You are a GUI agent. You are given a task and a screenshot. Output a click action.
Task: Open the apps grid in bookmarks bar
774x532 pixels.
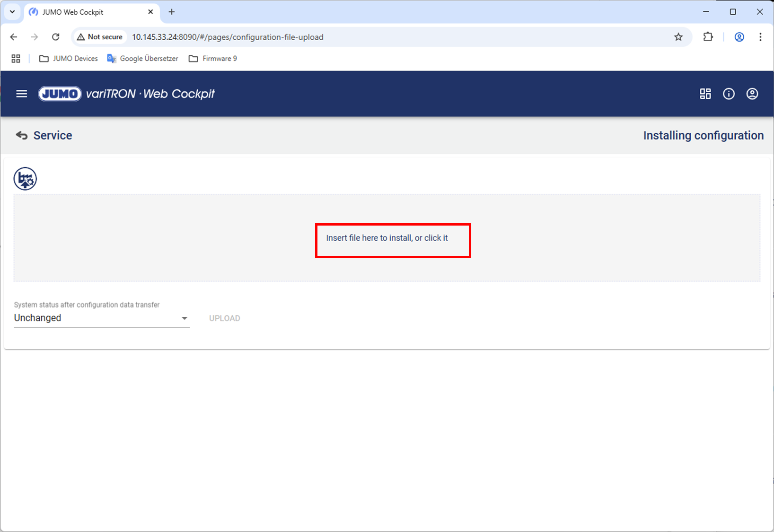16,59
